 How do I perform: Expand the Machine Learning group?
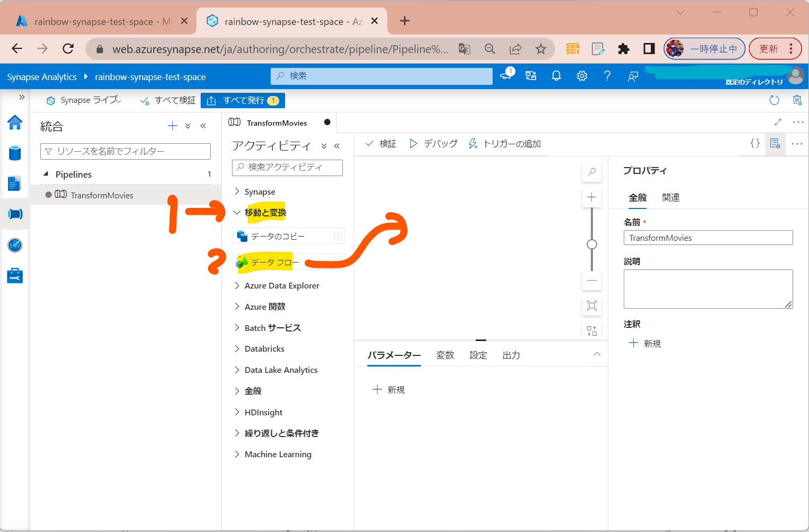tap(272, 454)
